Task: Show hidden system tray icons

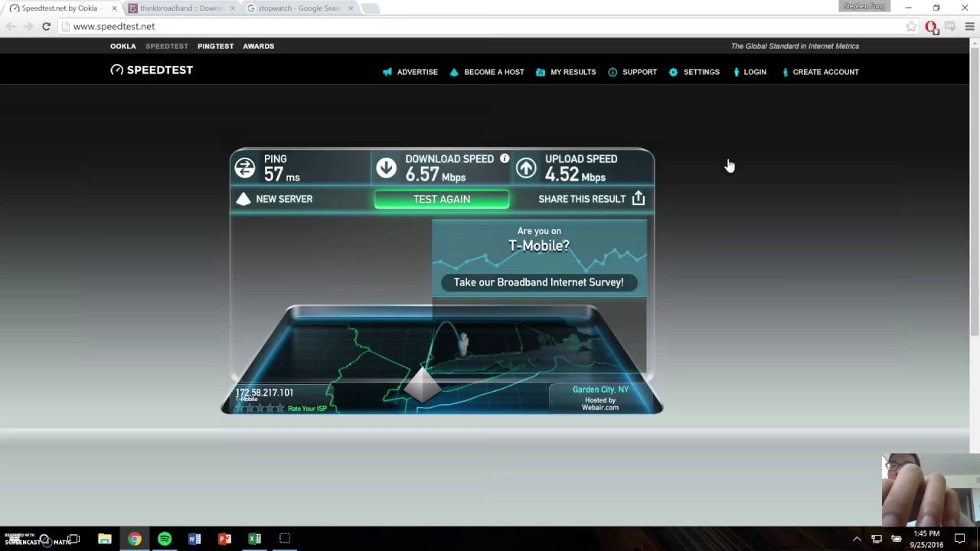Action: (857, 539)
